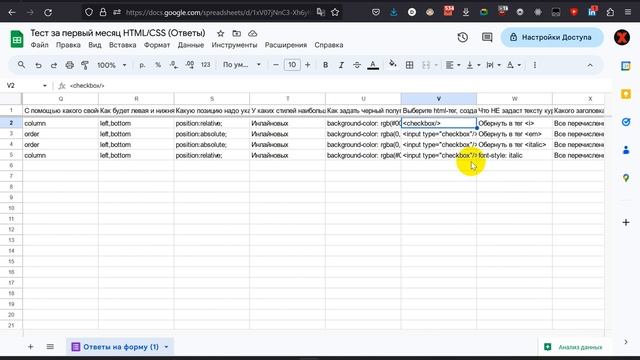640x360 pixels.
Task: Open all sheets list icon
Action: tap(50, 347)
